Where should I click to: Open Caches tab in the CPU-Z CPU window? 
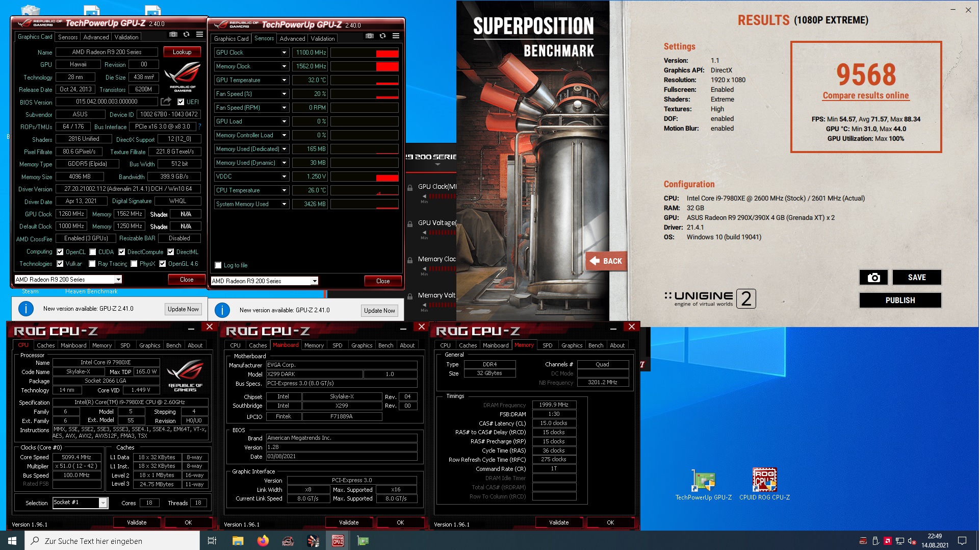point(45,345)
